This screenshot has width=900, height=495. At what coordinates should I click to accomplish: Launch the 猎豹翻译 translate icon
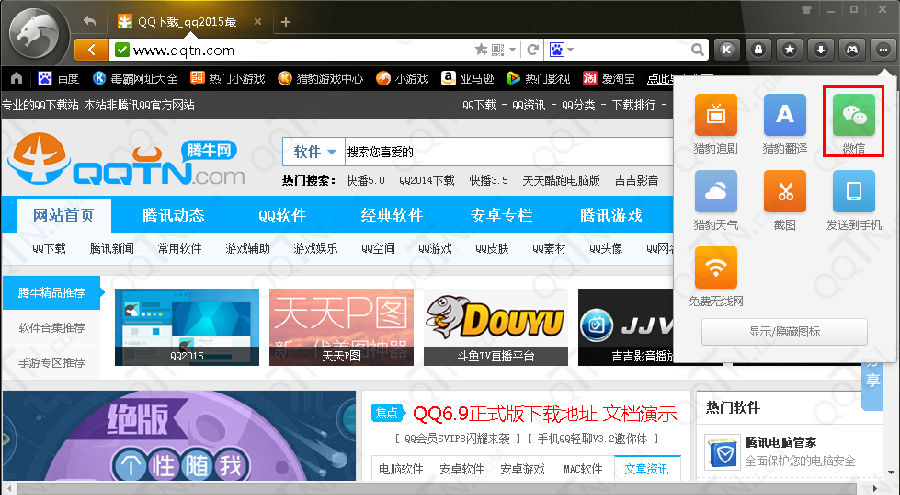785,115
